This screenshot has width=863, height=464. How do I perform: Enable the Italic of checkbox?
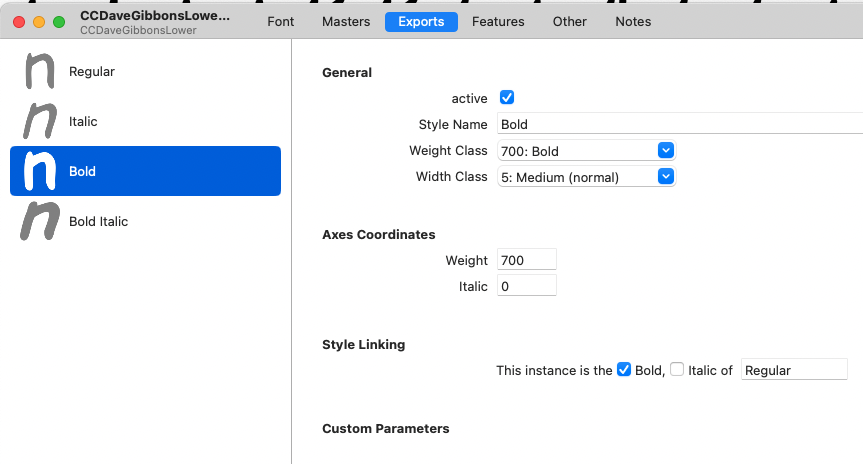[x=677, y=369]
